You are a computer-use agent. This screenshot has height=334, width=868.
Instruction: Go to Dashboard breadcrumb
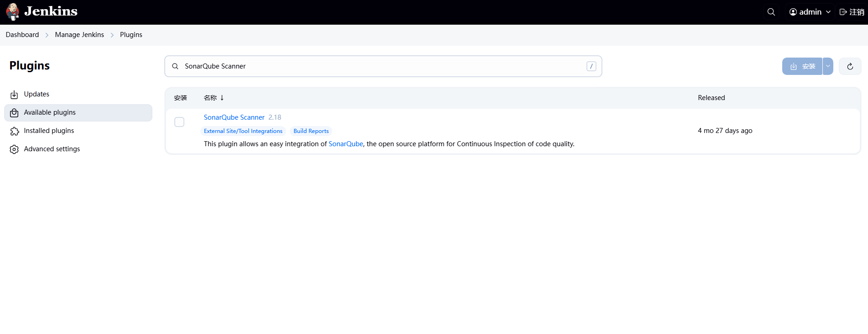[x=22, y=35]
